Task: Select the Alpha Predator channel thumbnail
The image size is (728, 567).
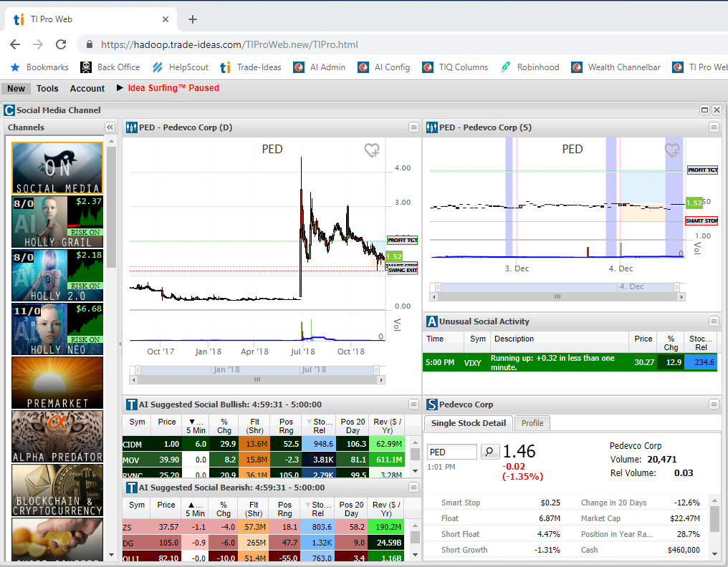Action: (57, 437)
